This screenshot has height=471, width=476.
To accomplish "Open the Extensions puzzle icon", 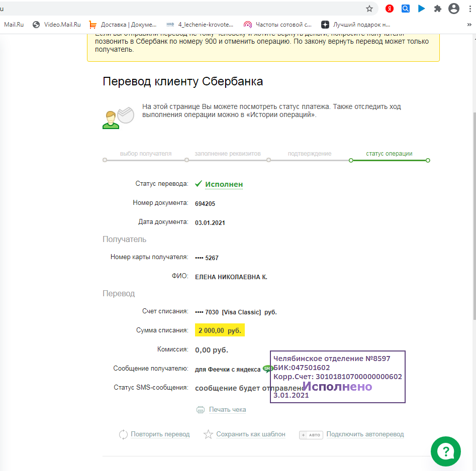I will pyautogui.click(x=437, y=9).
